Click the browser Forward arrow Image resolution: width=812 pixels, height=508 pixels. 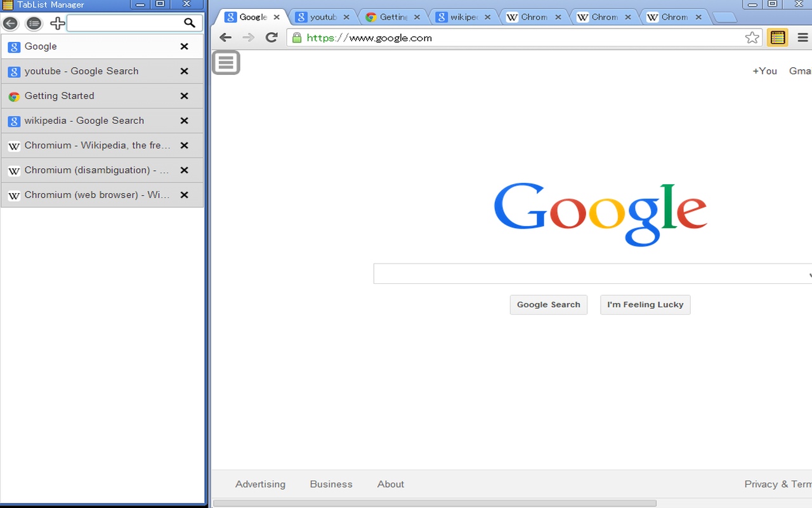(248, 37)
